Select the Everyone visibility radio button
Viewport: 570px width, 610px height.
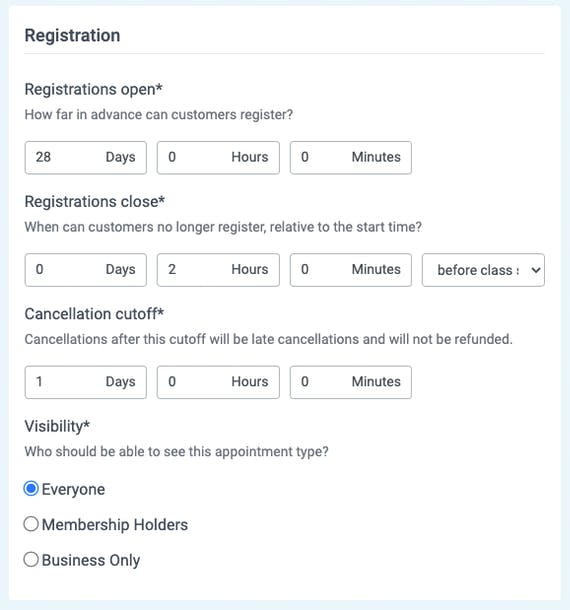click(31, 489)
